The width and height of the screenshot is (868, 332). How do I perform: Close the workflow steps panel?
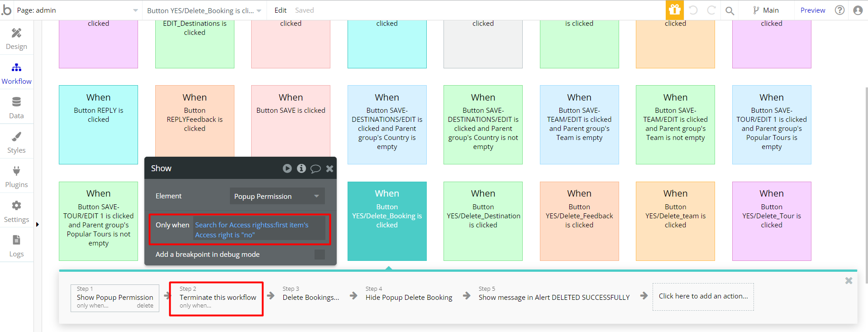coord(849,281)
